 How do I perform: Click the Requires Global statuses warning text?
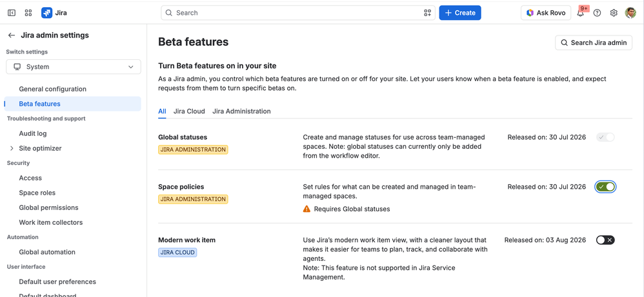[x=352, y=209]
